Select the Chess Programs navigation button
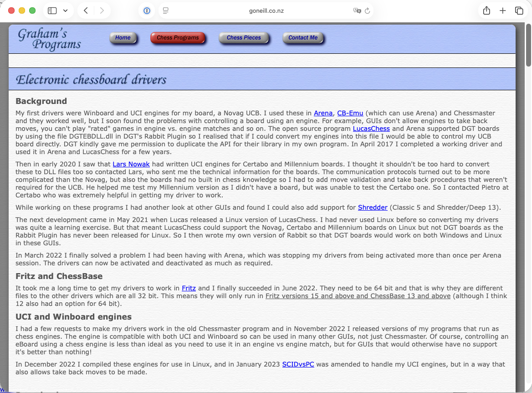 pyautogui.click(x=178, y=38)
